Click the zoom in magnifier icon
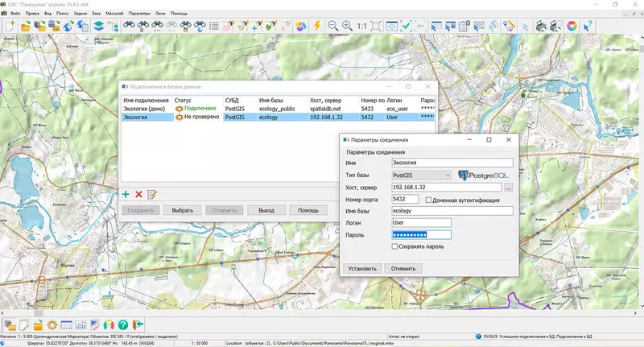Image resolution: width=644 pixels, height=347 pixels. [347, 26]
